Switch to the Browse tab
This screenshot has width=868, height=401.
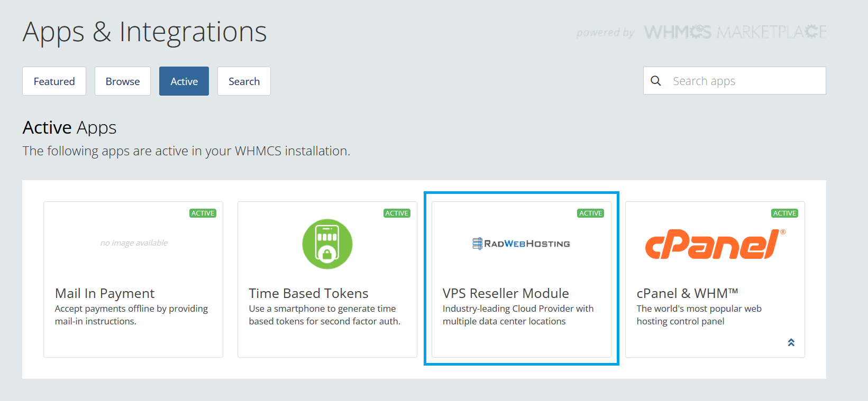123,81
